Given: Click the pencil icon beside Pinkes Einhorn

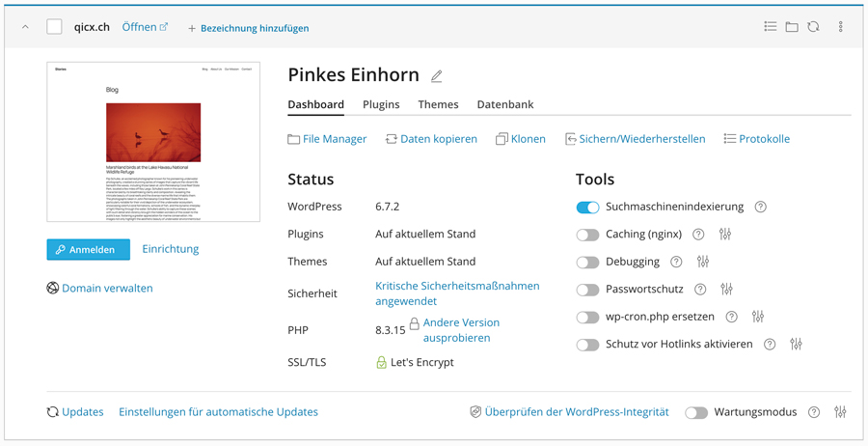Looking at the screenshot, I should [437, 76].
